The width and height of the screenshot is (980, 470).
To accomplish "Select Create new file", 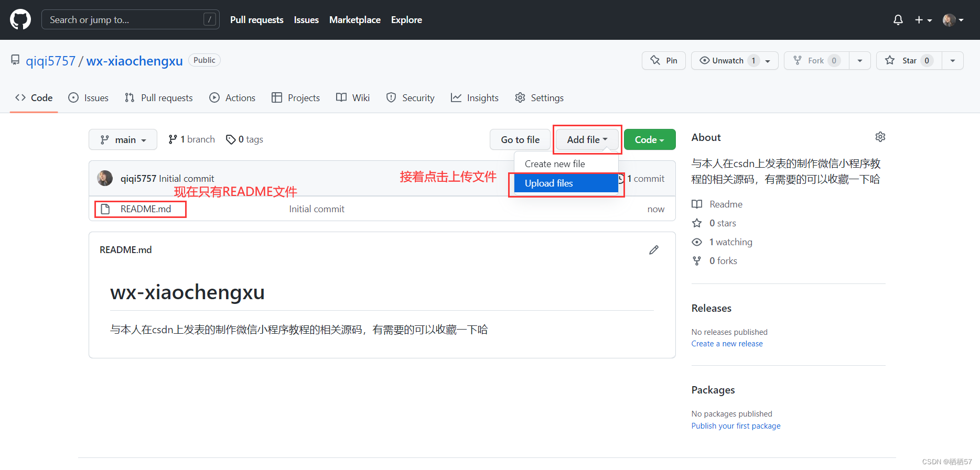I will (566, 164).
